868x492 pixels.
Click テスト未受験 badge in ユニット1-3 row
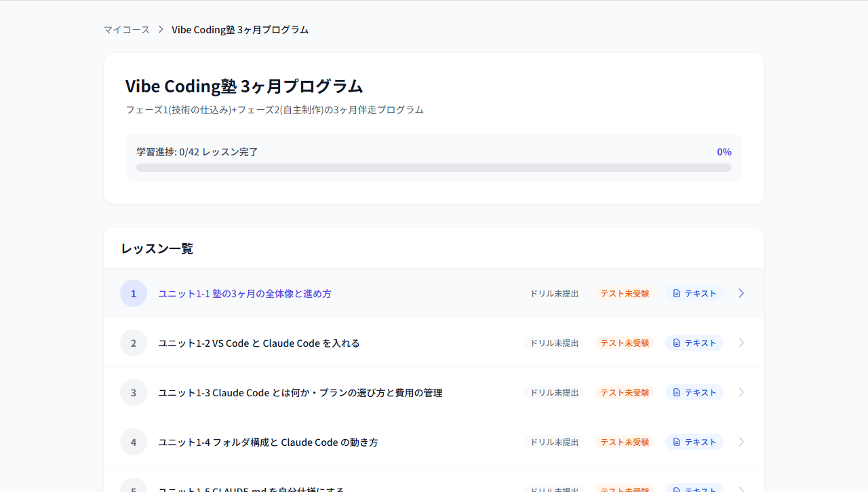click(625, 392)
